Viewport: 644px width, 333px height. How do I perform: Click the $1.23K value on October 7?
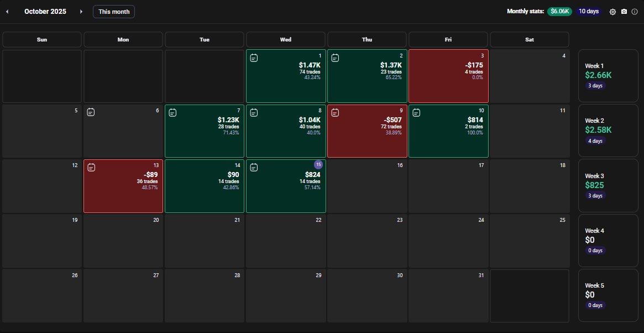click(x=228, y=120)
